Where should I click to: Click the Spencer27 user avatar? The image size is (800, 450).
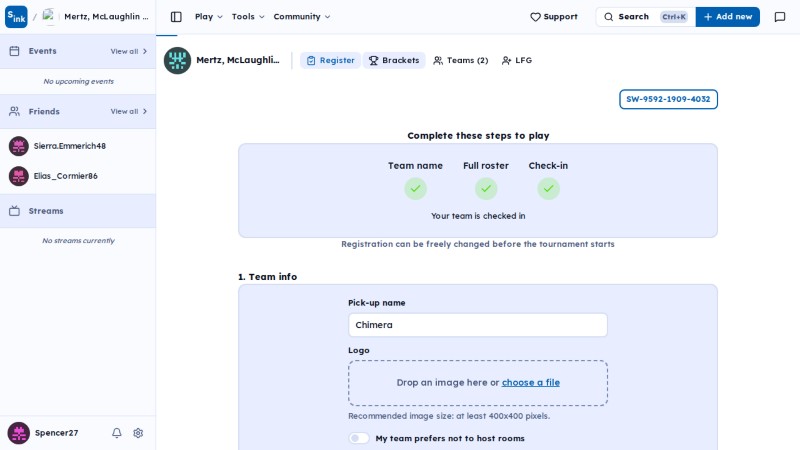tap(18, 433)
